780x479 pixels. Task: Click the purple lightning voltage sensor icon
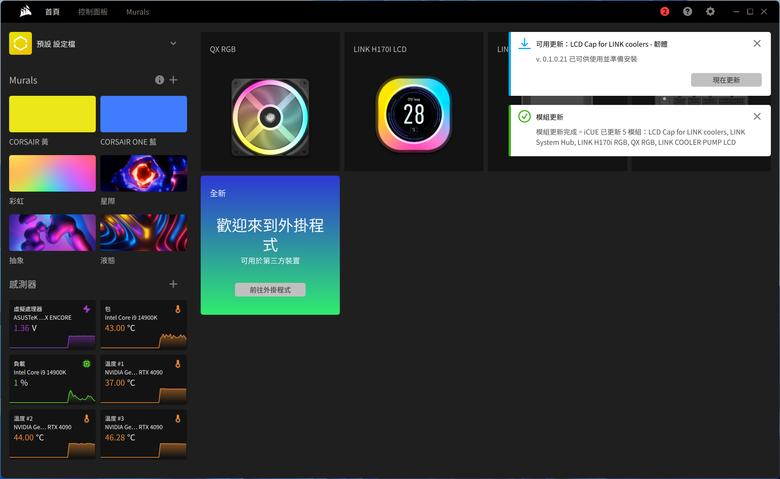pos(87,309)
